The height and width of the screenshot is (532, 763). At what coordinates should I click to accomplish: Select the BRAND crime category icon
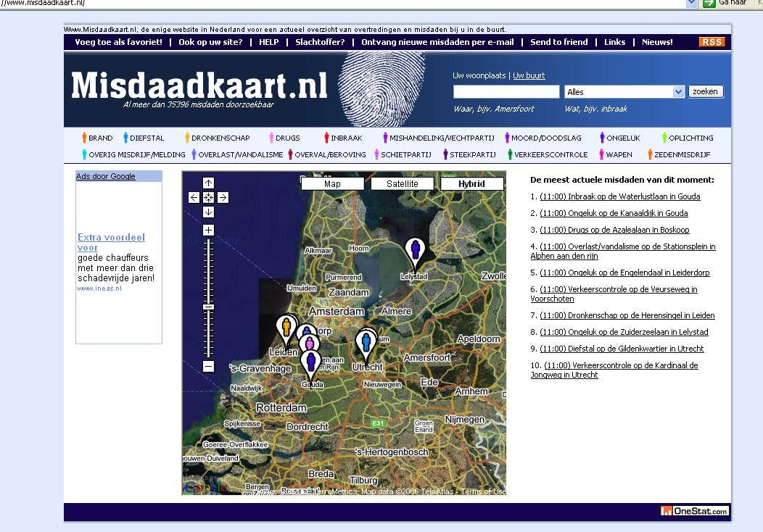tap(85, 138)
